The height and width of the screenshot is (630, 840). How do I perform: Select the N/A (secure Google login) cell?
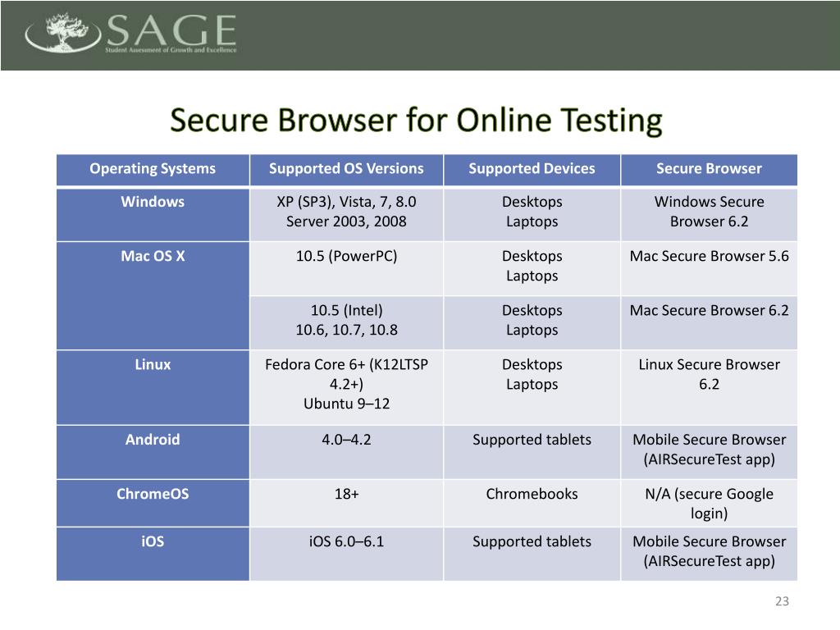tap(710, 503)
